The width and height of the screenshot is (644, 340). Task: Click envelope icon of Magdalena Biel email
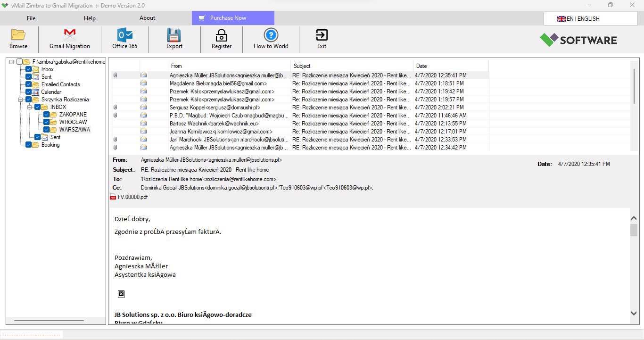click(x=143, y=83)
